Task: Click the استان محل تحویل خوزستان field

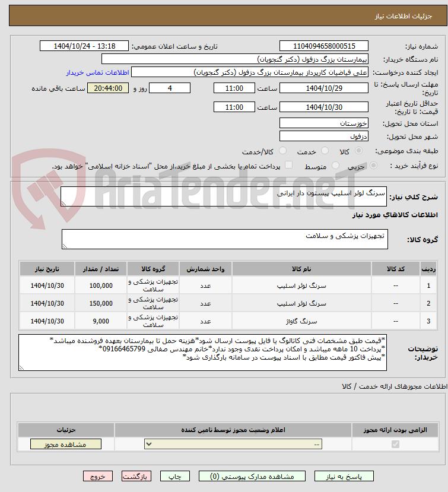Action: coord(324,123)
